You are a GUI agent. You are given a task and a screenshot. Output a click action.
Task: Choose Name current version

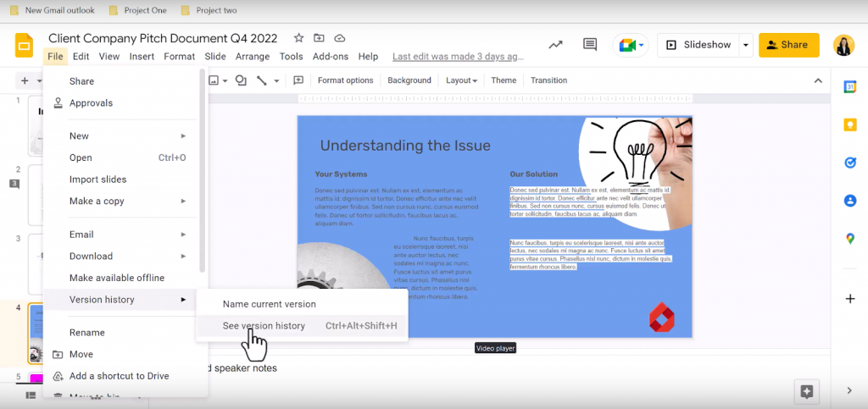click(303, 304)
